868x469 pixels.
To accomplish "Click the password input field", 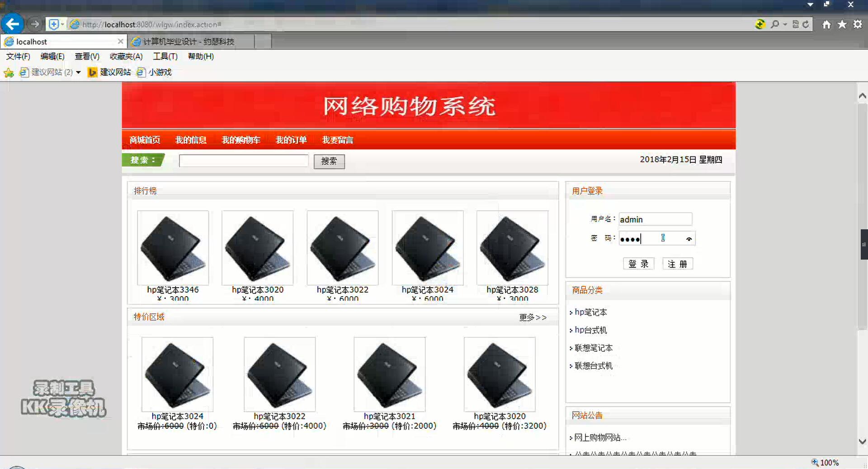I will [657, 238].
